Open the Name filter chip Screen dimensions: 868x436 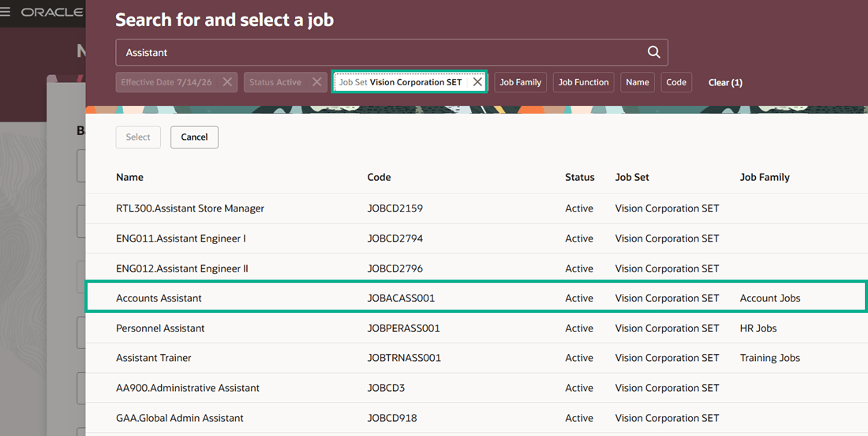coord(637,82)
